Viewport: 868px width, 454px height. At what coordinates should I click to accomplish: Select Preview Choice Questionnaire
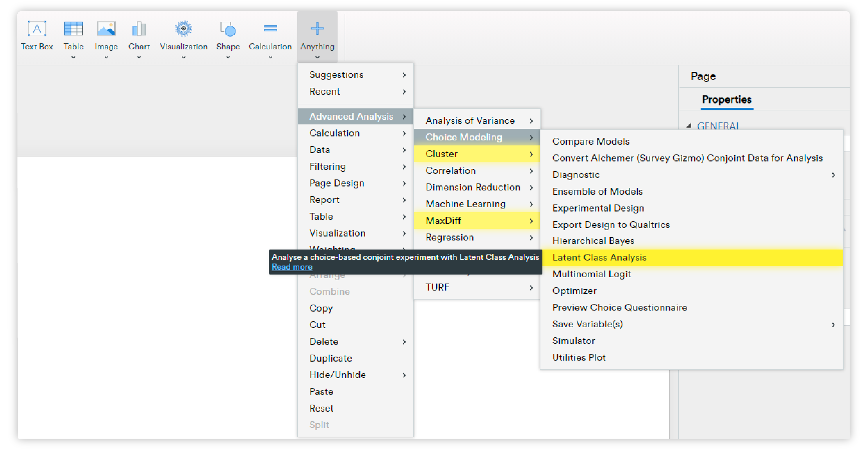[x=692, y=308]
